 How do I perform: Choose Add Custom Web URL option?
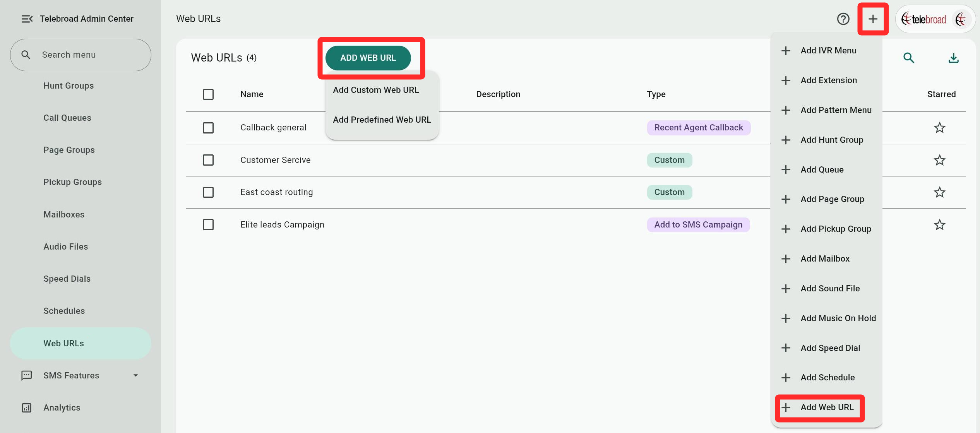(375, 90)
